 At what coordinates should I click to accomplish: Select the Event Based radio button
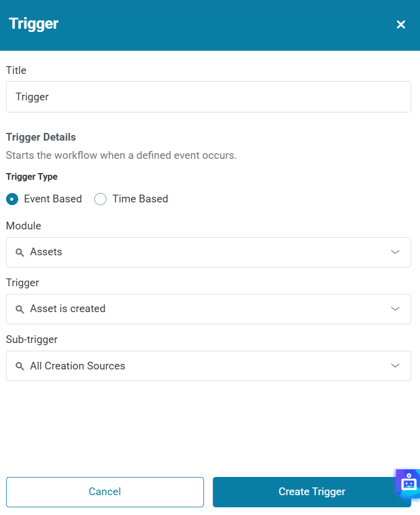click(x=12, y=199)
